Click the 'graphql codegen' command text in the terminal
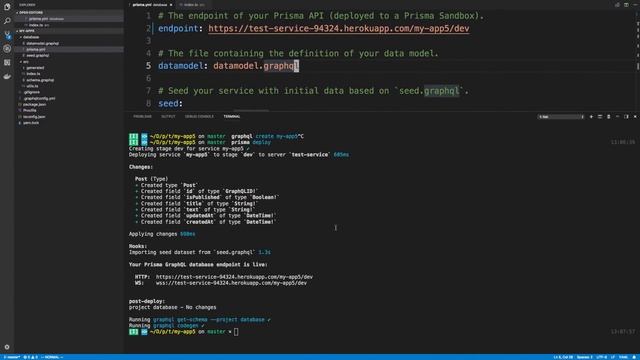This screenshot has height=360, width=640. point(176,326)
